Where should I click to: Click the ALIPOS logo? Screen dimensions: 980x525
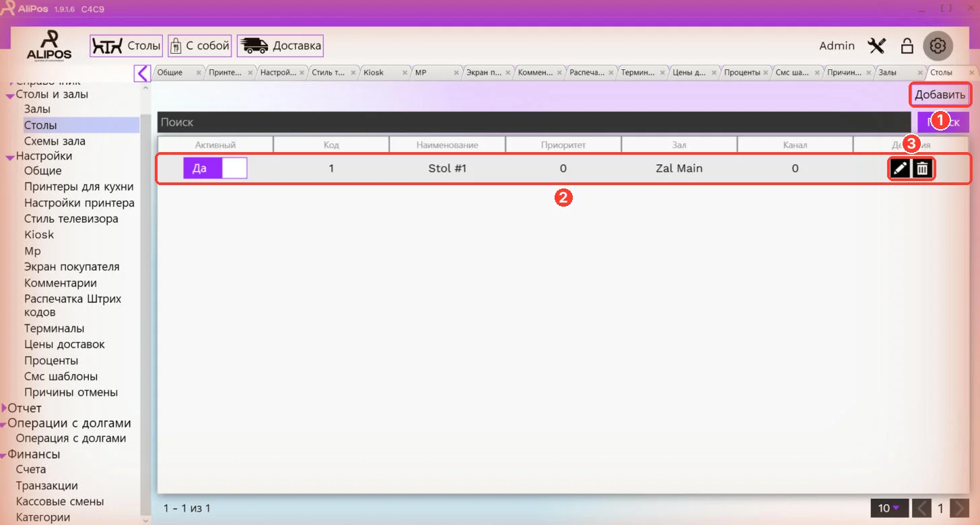point(48,45)
